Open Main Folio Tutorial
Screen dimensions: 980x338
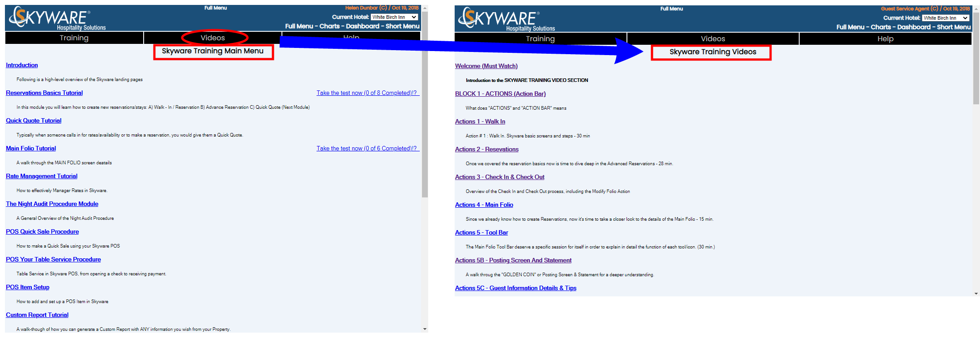(x=31, y=149)
